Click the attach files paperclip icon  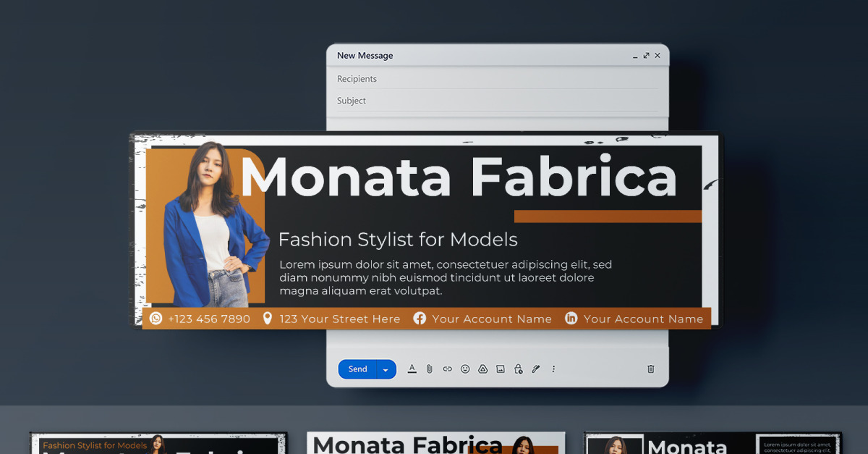(429, 369)
